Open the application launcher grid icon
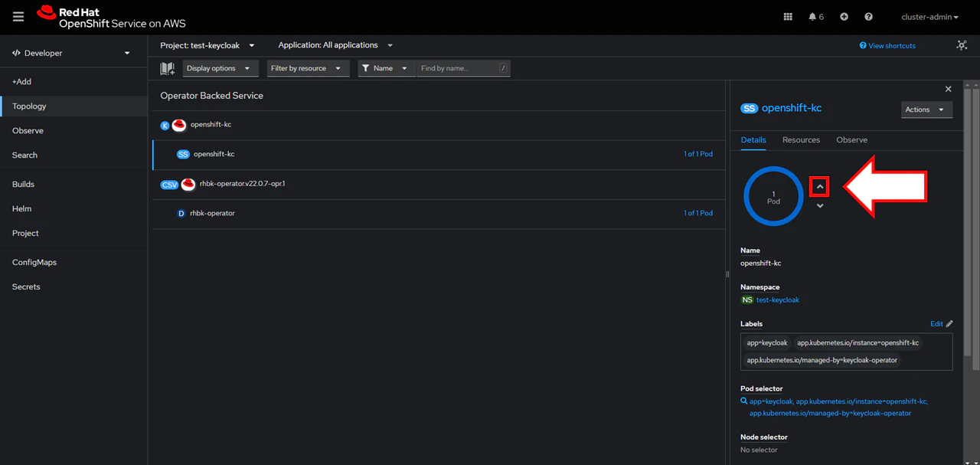The image size is (980, 465). 788,16
